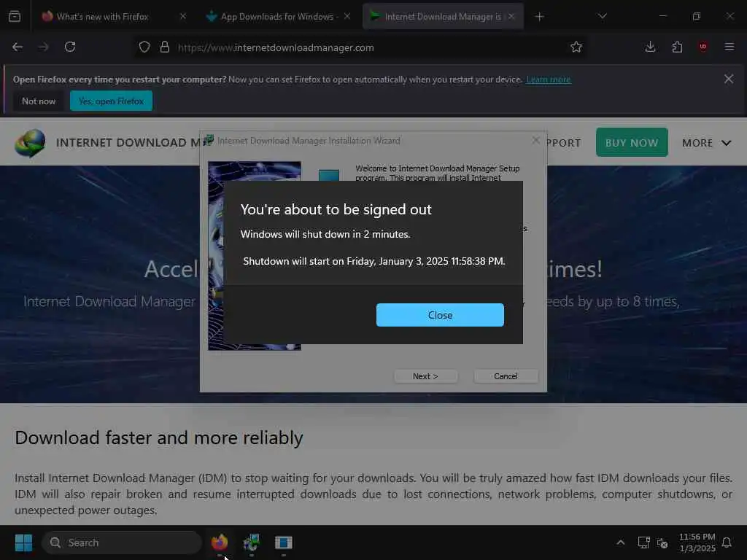This screenshot has height=560, width=747.
Task: Show hidden system tray icons
Action: click(x=620, y=542)
